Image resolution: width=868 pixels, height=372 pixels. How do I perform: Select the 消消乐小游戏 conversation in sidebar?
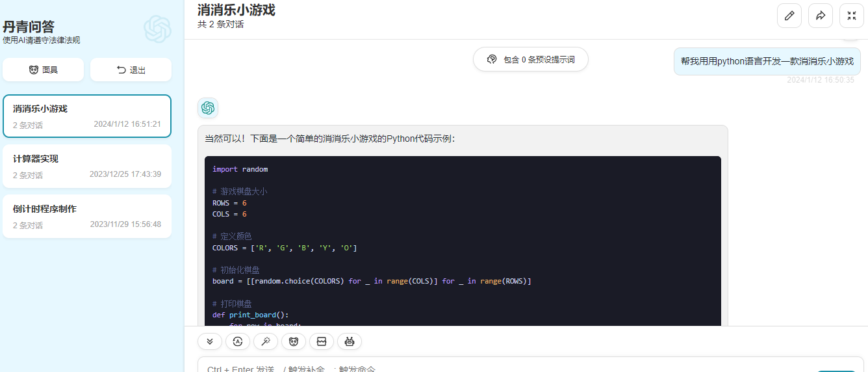click(87, 116)
